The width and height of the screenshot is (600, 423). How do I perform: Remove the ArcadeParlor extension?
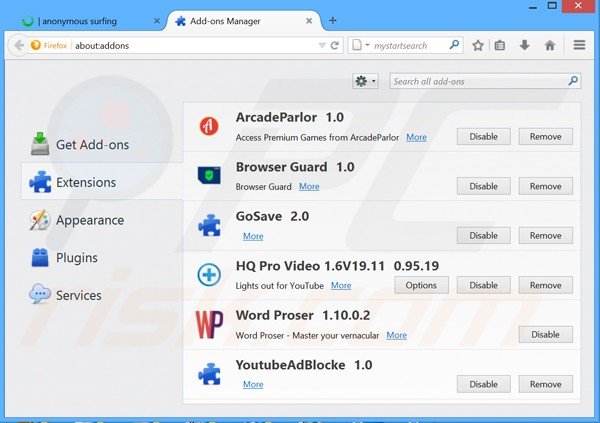coord(546,137)
